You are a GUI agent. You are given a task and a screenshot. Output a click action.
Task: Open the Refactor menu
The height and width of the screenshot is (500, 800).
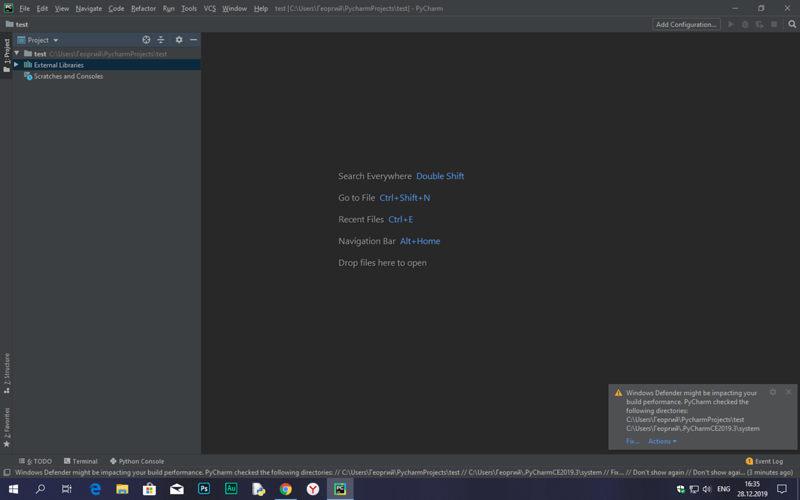point(143,8)
